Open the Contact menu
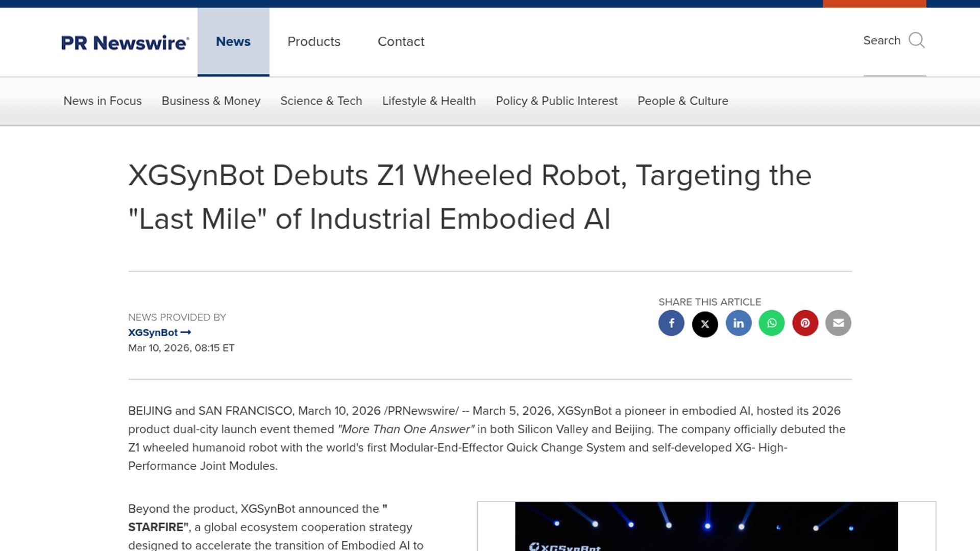 tap(401, 42)
